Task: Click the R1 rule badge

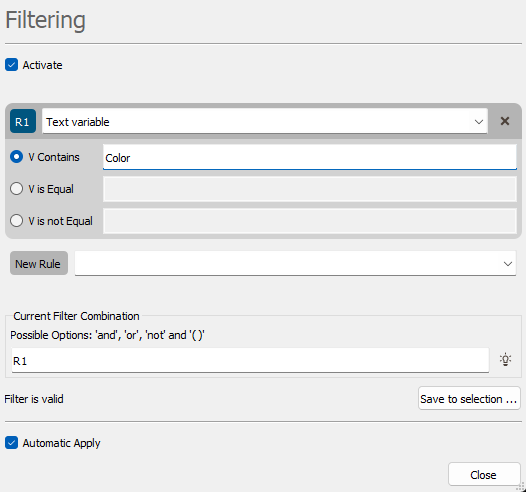Action: coord(23,121)
